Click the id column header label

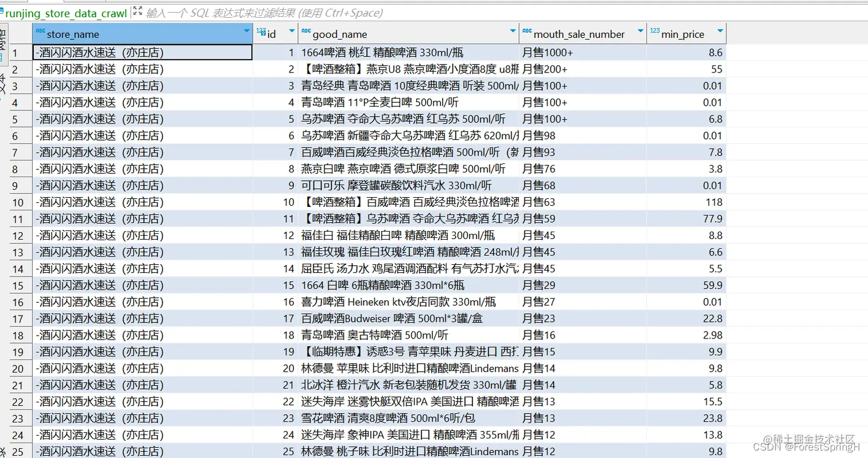[x=272, y=34]
